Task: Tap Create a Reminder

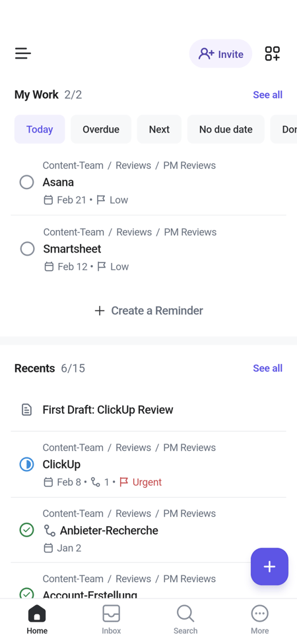Action: [x=148, y=310]
